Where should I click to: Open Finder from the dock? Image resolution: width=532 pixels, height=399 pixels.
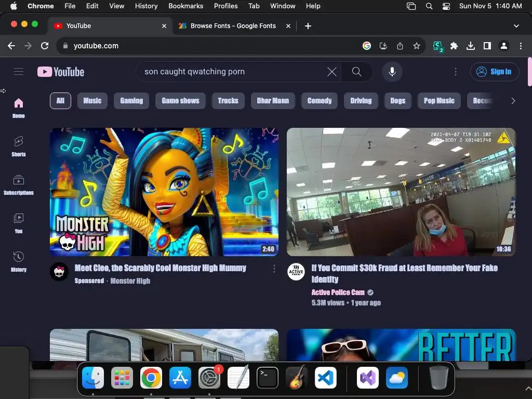coord(93,378)
